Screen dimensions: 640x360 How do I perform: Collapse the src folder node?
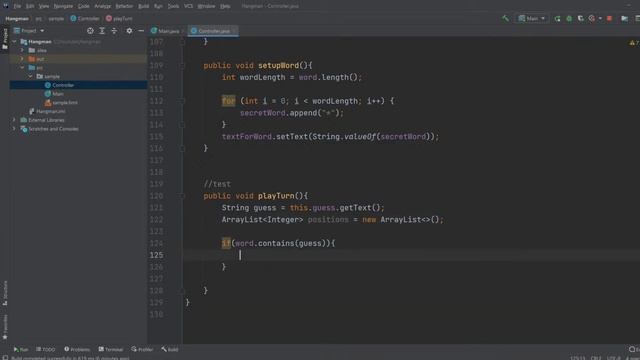22,68
